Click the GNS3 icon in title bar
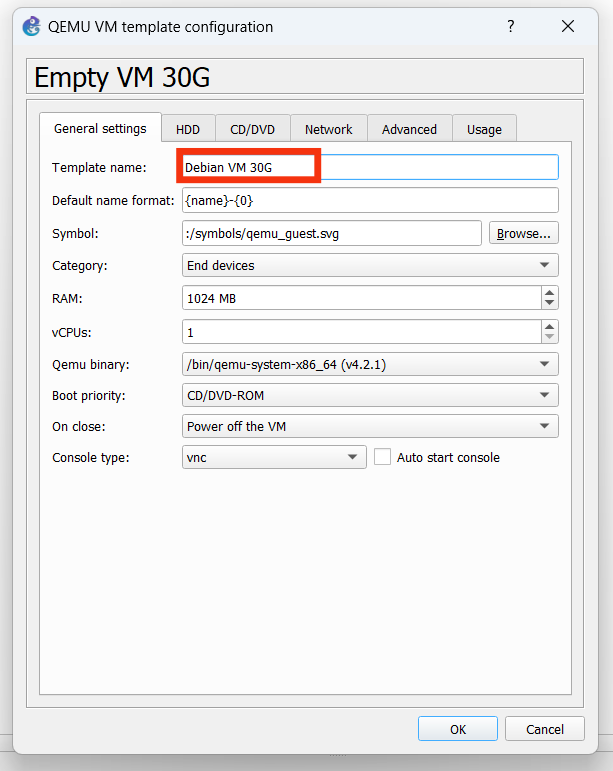613x771 pixels. 31,27
